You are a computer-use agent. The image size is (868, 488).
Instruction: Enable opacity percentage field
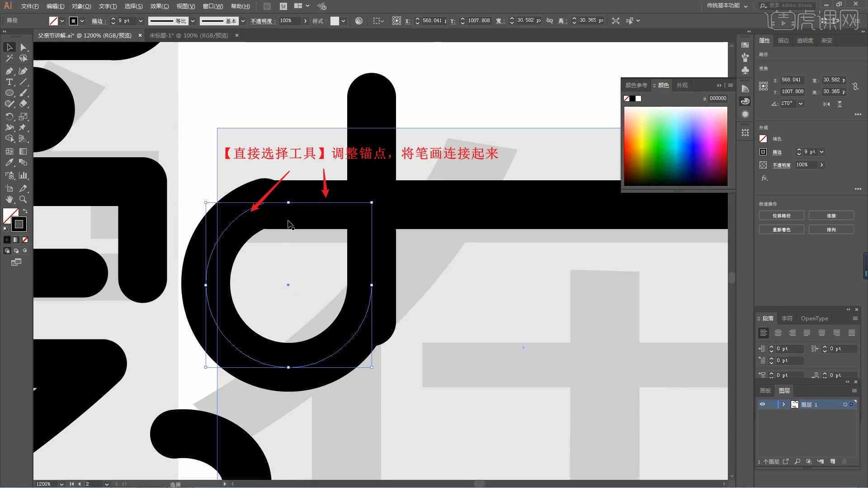(286, 20)
